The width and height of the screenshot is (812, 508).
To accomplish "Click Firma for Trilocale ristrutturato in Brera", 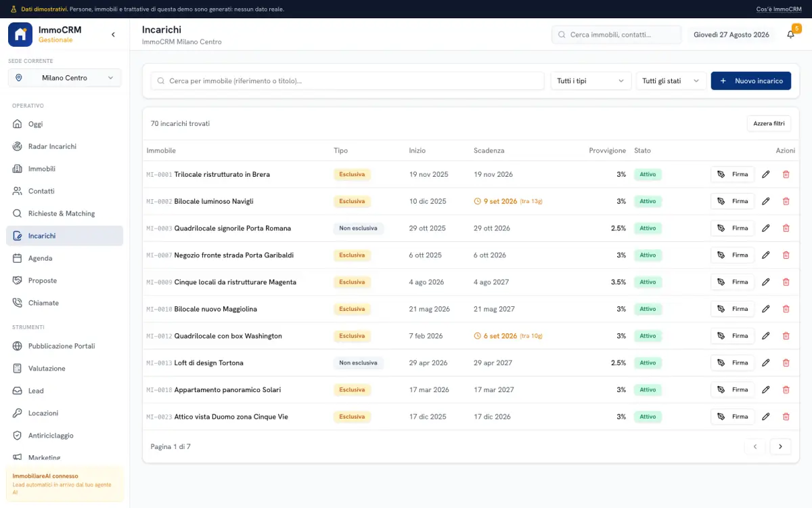I will 732,174.
